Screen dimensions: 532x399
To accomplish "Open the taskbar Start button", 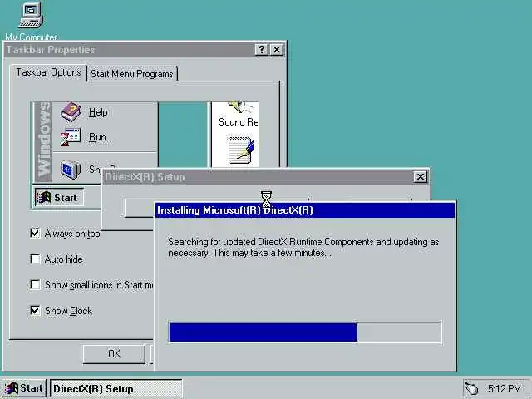I will tap(24, 388).
